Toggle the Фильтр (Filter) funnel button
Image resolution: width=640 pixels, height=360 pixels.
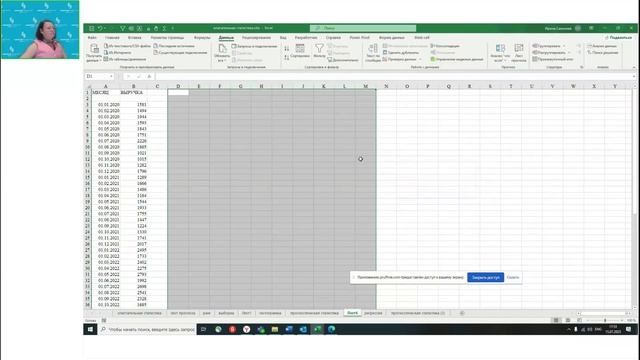319,51
